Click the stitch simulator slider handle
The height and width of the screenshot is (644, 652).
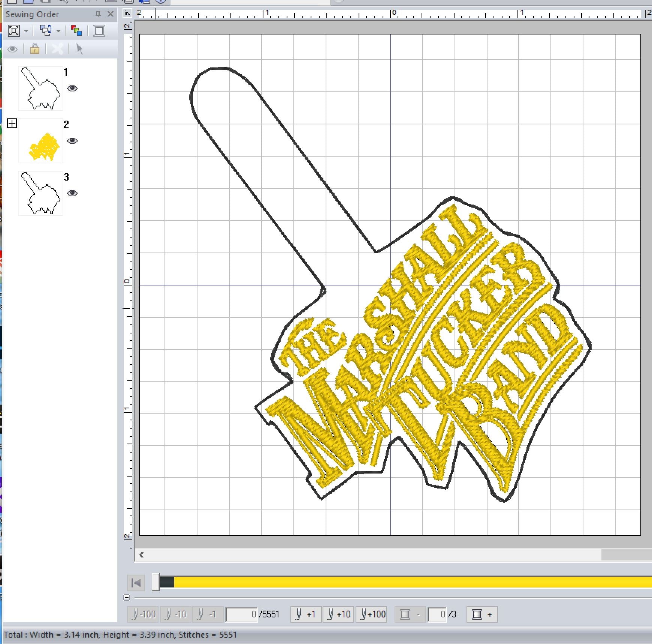[156, 583]
